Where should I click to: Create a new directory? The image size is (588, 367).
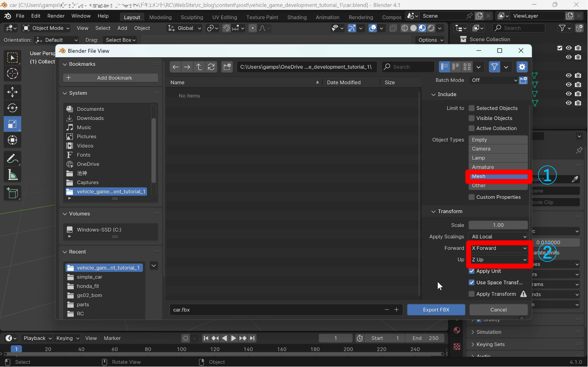pyautogui.click(x=227, y=67)
